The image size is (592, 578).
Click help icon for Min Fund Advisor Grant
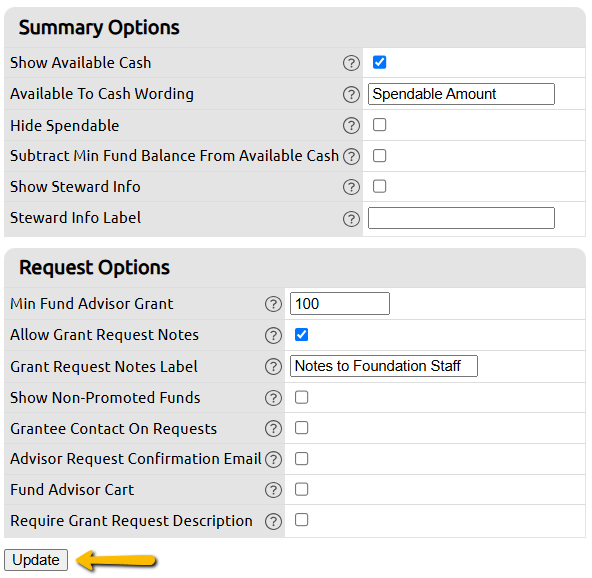[x=273, y=304]
